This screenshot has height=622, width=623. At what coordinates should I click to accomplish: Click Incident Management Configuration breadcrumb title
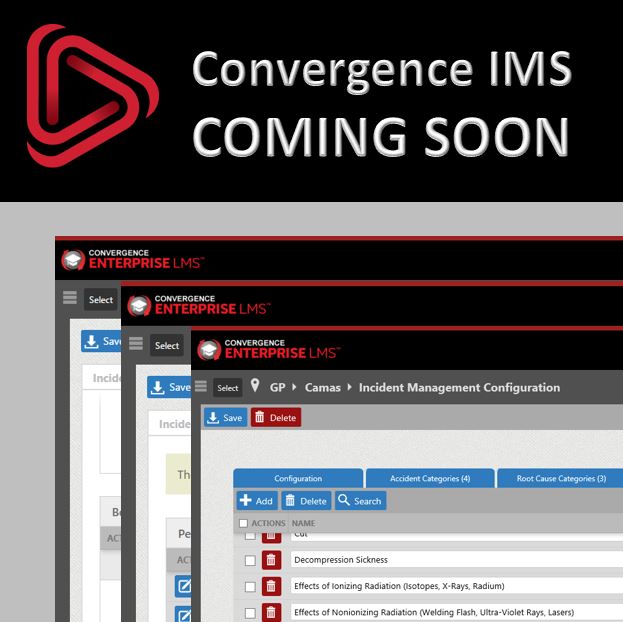coord(459,387)
